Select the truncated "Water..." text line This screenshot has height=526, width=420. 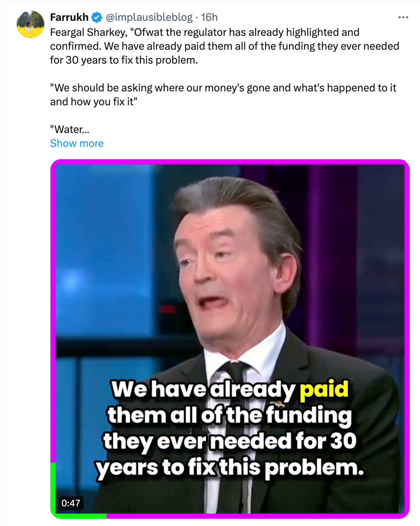70,130
